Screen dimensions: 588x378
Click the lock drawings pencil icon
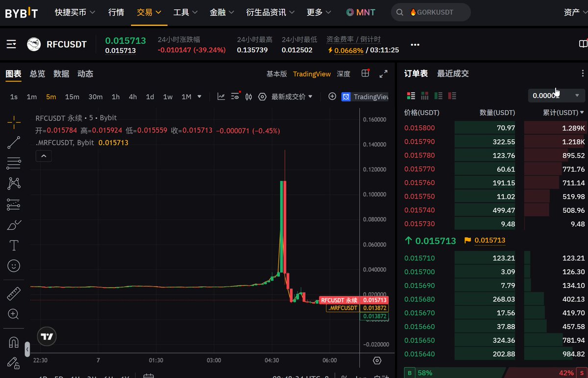pos(14,363)
